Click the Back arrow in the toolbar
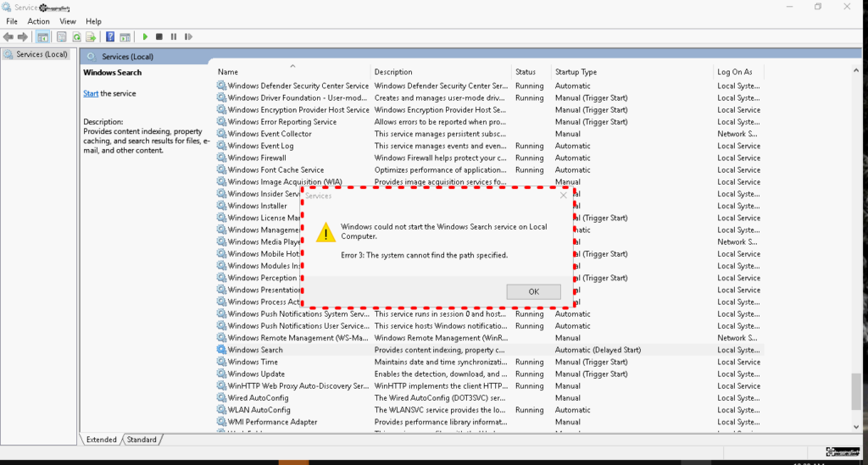 pyautogui.click(x=8, y=37)
